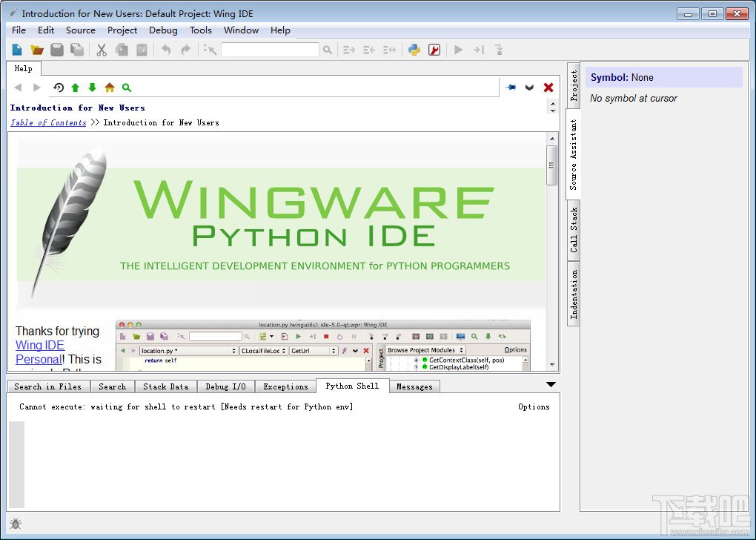Switch to the Search in Files tab
This screenshot has height=540, width=756.
click(47, 386)
